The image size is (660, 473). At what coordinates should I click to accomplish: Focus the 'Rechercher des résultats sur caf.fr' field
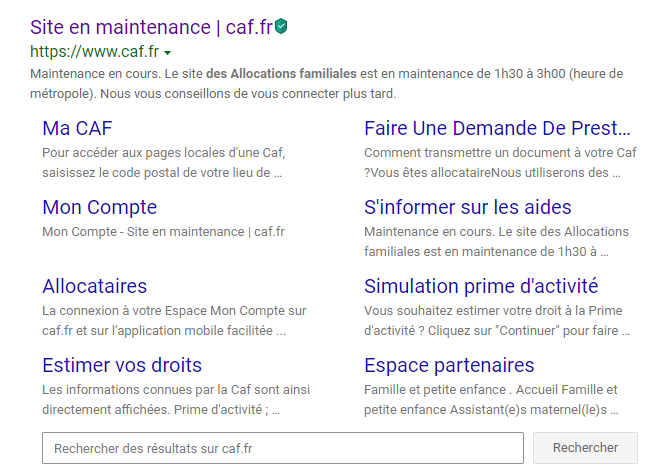tap(283, 448)
